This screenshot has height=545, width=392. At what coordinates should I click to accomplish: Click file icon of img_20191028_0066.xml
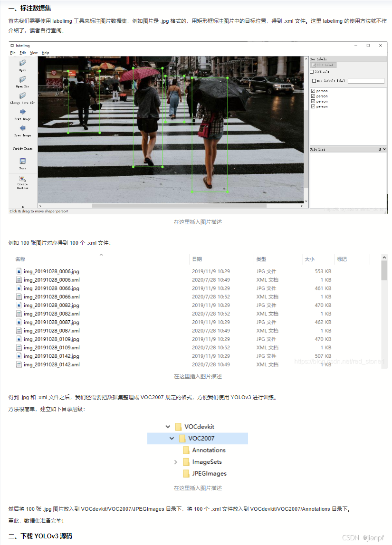(19, 296)
